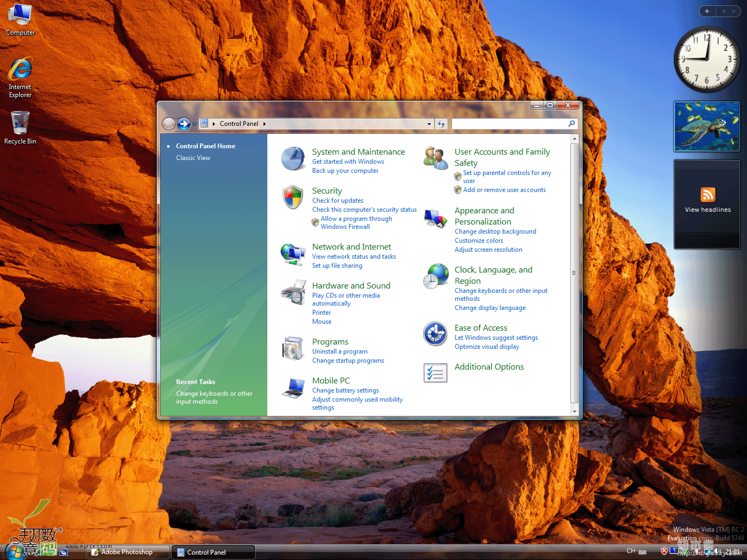Click the Forward navigation arrow button
747x560 pixels.
tap(184, 124)
